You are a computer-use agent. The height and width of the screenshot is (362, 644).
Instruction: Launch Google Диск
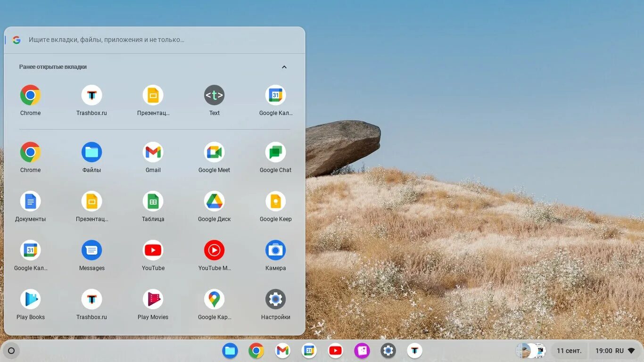coord(214,206)
